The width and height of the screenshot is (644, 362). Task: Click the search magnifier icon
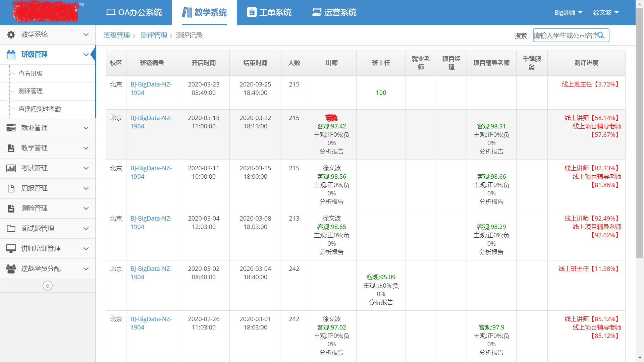(x=601, y=35)
